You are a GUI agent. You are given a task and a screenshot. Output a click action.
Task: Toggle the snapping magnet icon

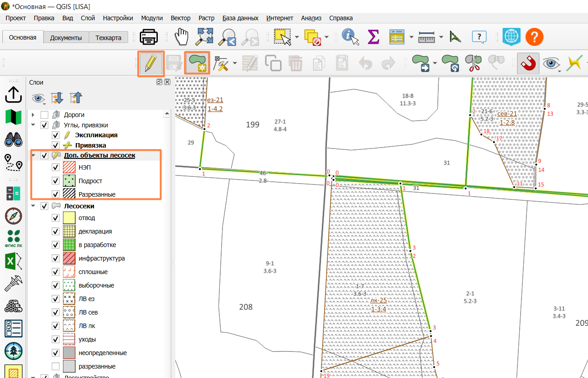coord(528,63)
